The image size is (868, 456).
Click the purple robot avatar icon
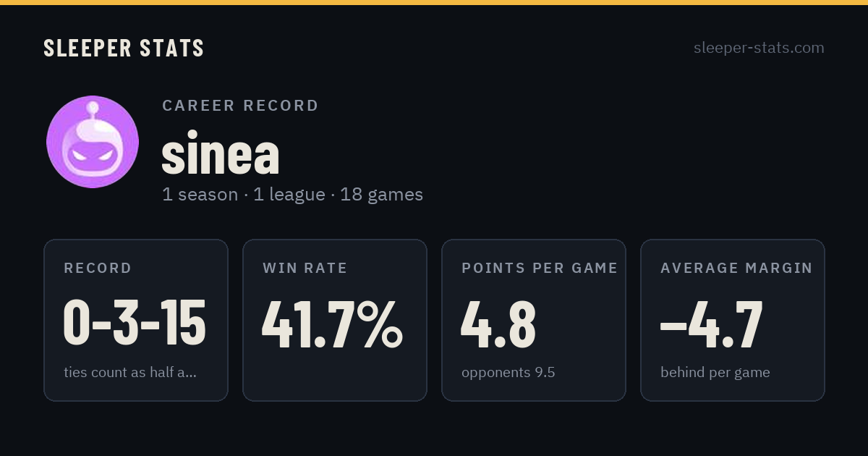click(93, 142)
